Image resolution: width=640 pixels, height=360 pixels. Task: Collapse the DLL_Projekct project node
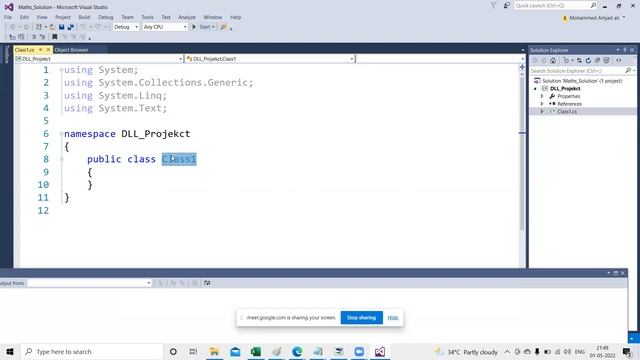click(535, 89)
